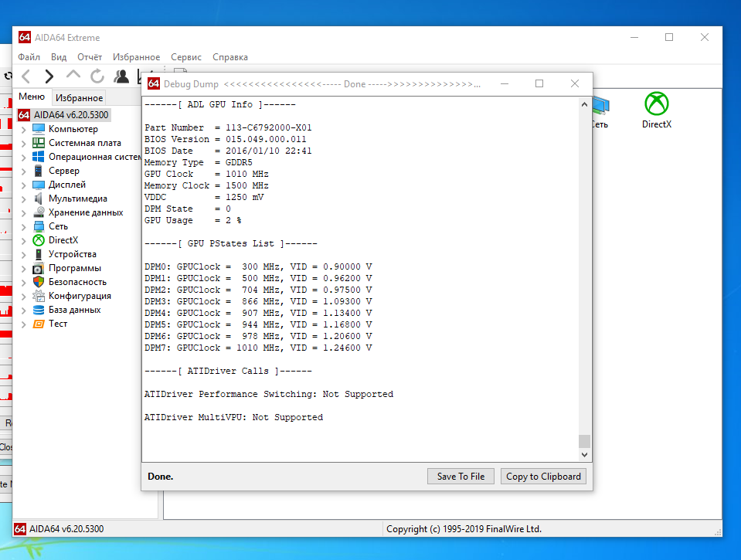Open the Справка menu

[x=230, y=56]
